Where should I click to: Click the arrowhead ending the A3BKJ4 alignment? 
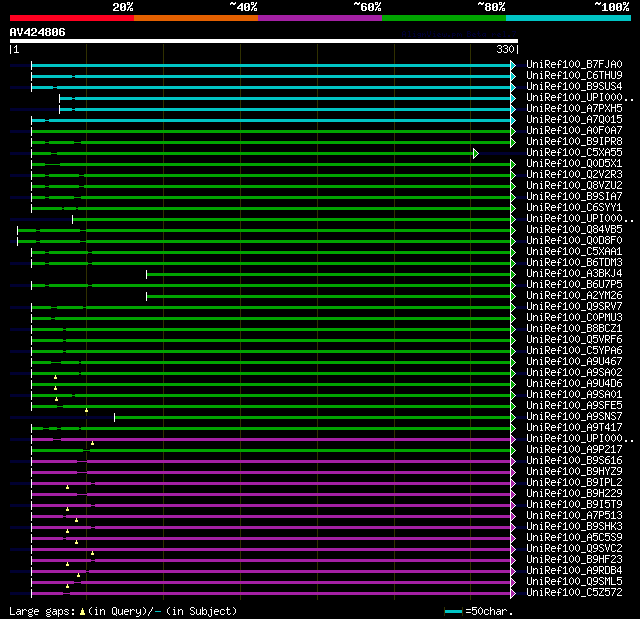point(513,274)
